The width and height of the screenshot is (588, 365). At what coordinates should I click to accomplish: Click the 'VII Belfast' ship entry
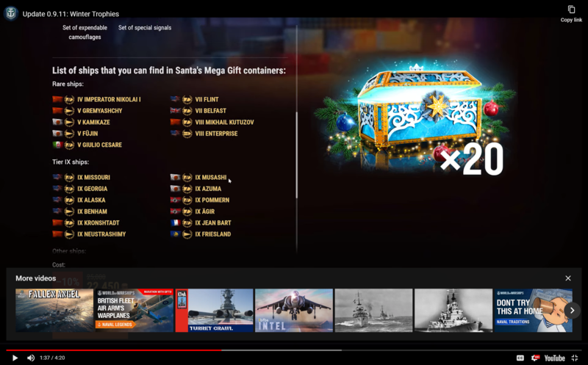pyautogui.click(x=198, y=111)
